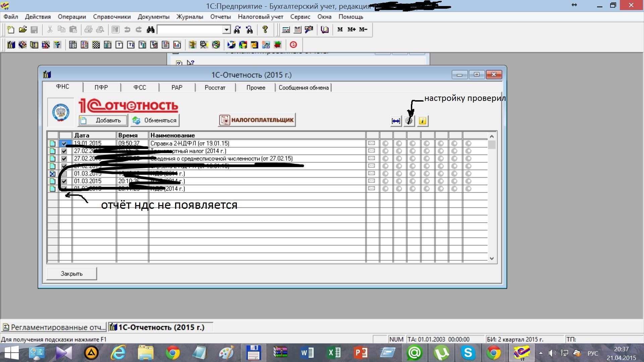Click the Обменяться button
Viewport: 644px width, 362px height.
(x=155, y=120)
